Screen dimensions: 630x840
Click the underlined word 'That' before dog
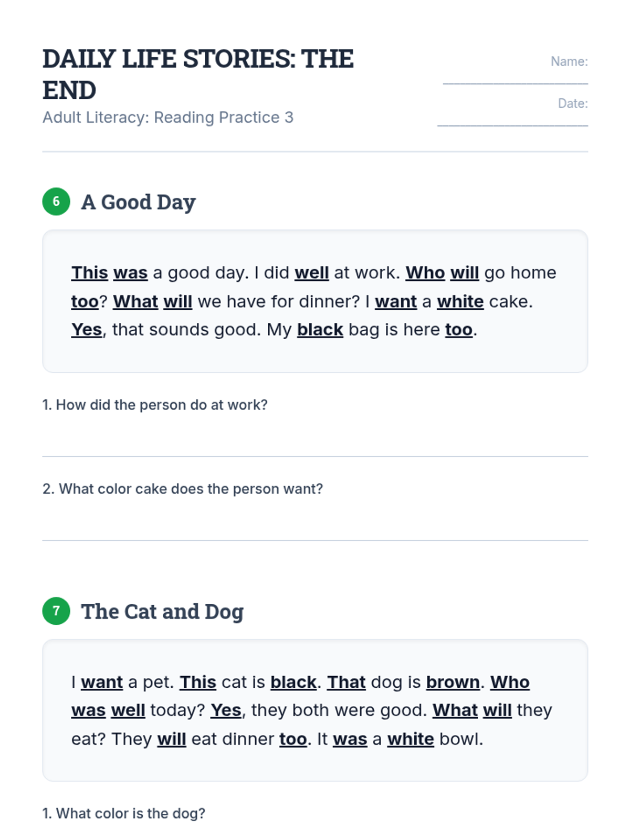(346, 682)
